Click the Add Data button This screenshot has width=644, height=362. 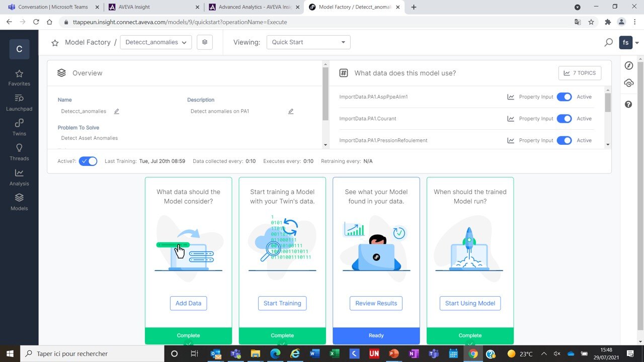pos(188,303)
